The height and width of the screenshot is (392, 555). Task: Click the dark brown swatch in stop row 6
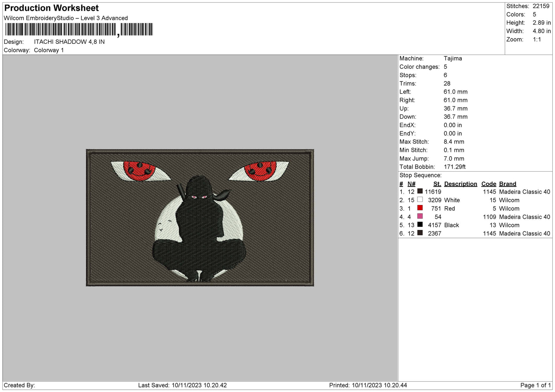[x=420, y=233]
